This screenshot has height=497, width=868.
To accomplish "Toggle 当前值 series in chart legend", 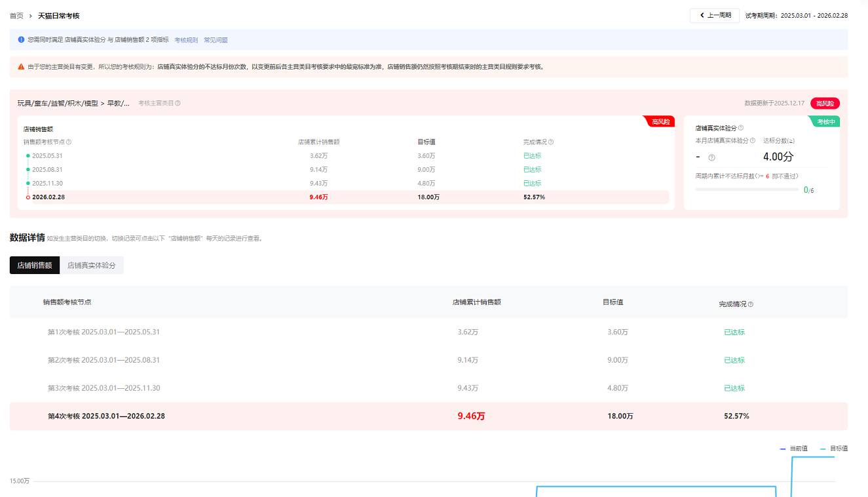I will click(793, 448).
